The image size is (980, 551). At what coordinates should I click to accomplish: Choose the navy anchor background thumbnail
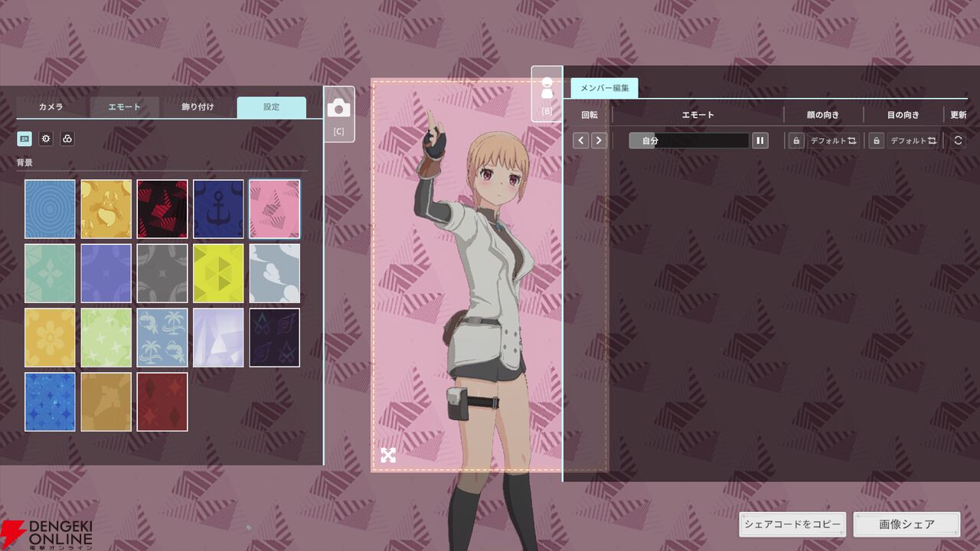pyautogui.click(x=218, y=209)
